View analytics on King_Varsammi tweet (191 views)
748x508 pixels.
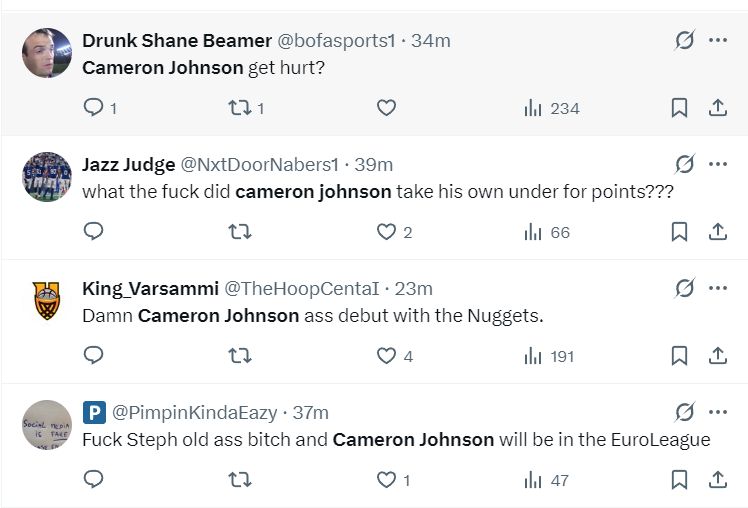pyautogui.click(x=549, y=356)
